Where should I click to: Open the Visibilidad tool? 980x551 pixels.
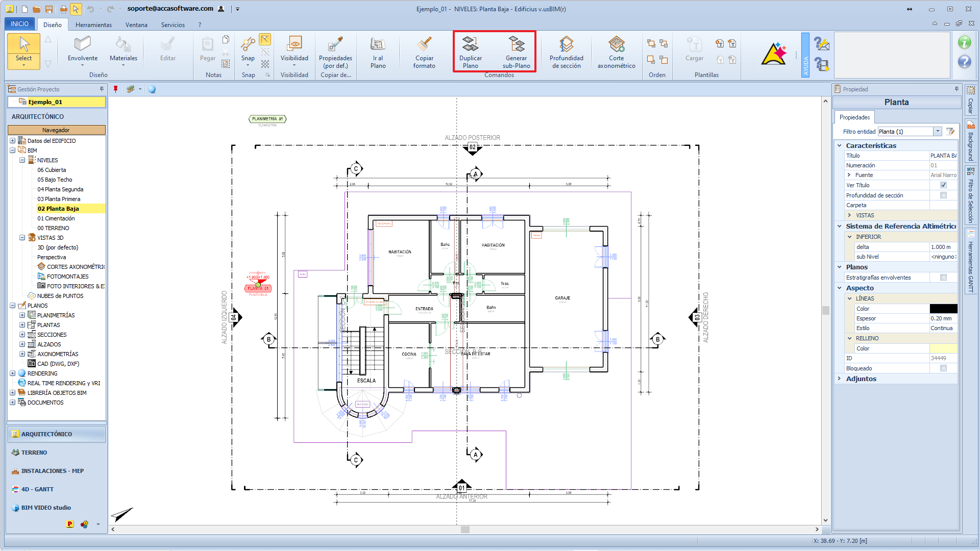point(294,45)
